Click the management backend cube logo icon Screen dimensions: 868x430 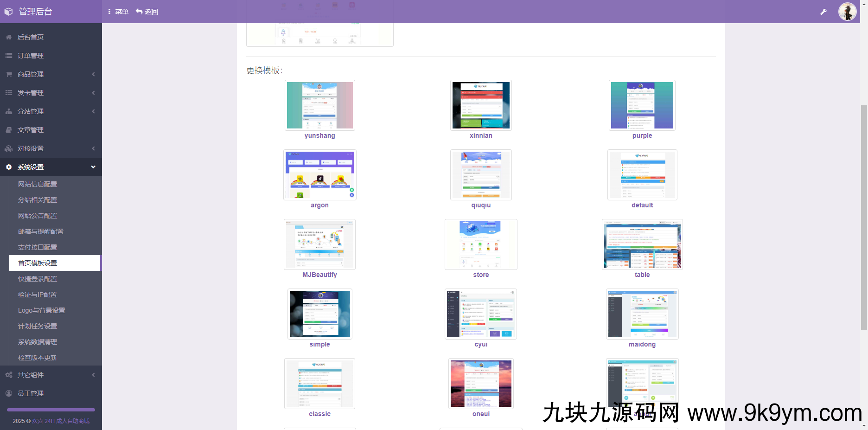coord(8,11)
